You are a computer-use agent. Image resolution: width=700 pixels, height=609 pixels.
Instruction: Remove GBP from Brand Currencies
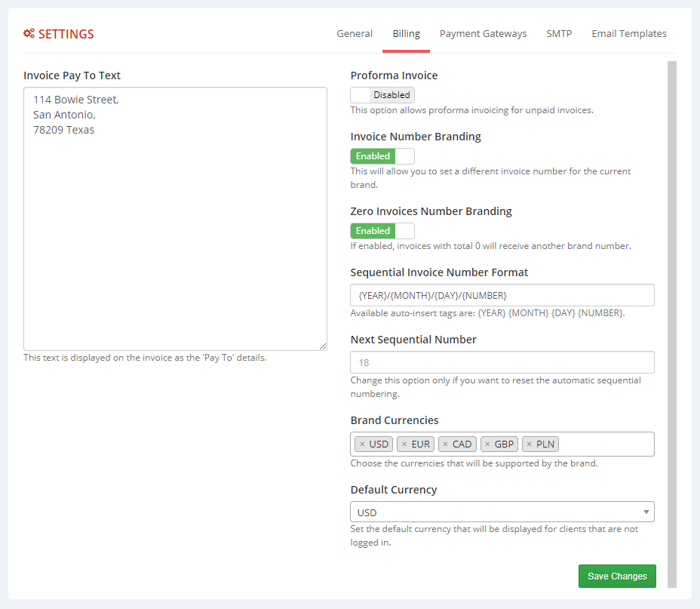tap(487, 444)
